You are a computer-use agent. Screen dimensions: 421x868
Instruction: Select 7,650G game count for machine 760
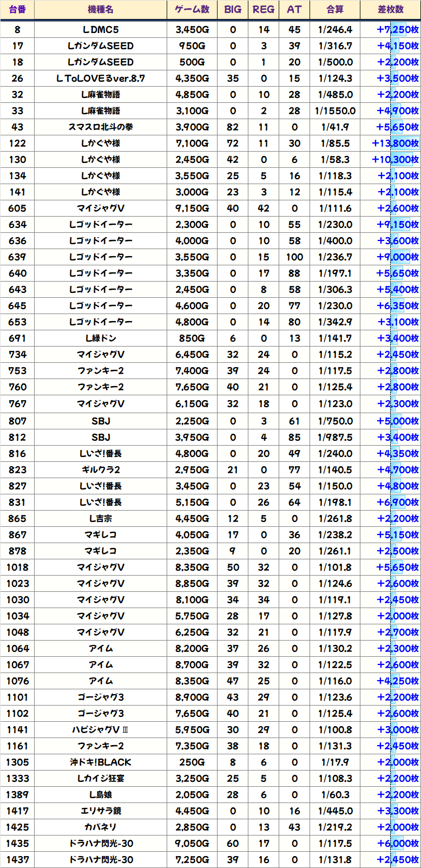pos(192,387)
